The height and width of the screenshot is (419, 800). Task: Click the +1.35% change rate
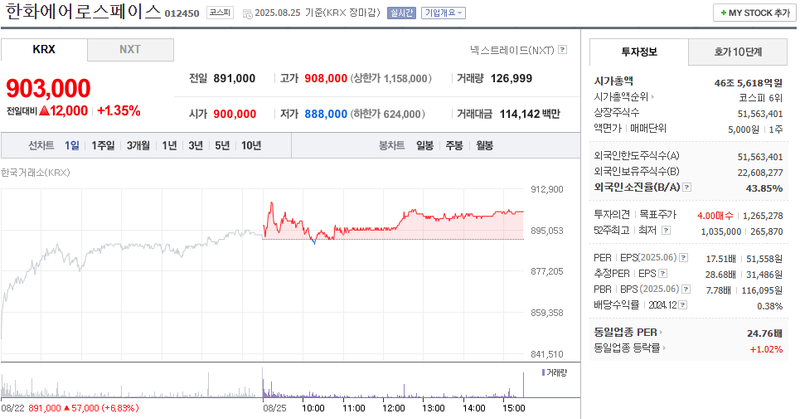pyautogui.click(x=119, y=111)
